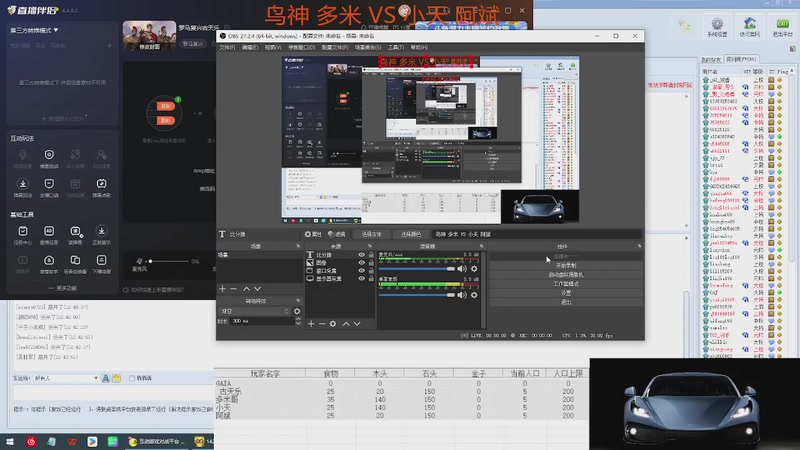Viewport: 800px width, 450px height.
Task: Open 下播提醒 icon in 基础工具
Action: 101,264
